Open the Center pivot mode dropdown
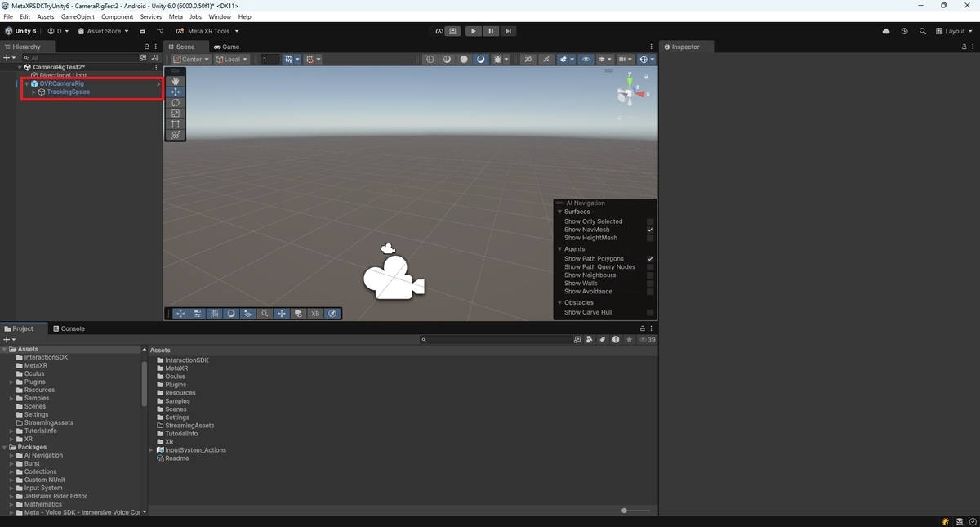Viewport: 980px width, 527px height. pos(192,60)
